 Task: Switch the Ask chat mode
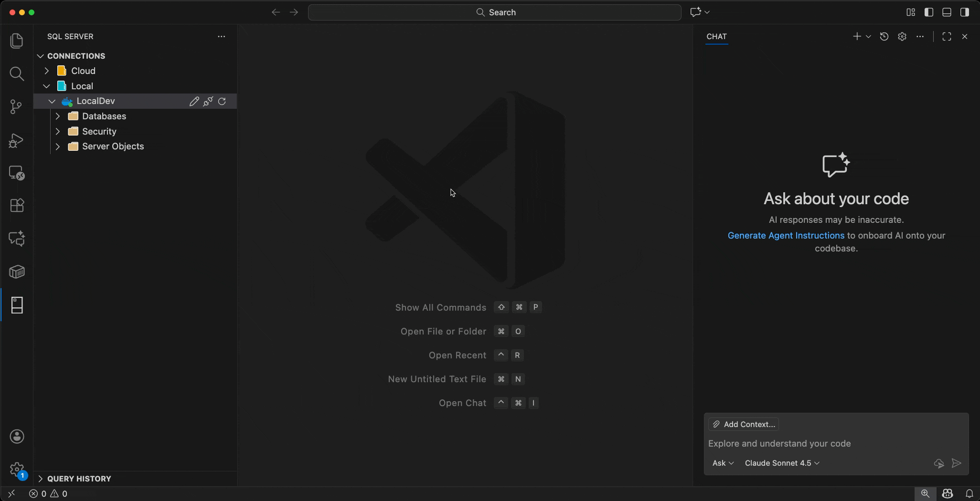pyautogui.click(x=723, y=463)
